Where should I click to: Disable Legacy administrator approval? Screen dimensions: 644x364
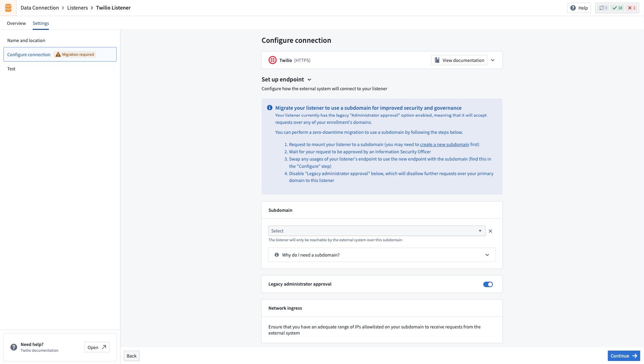point(488,284)
